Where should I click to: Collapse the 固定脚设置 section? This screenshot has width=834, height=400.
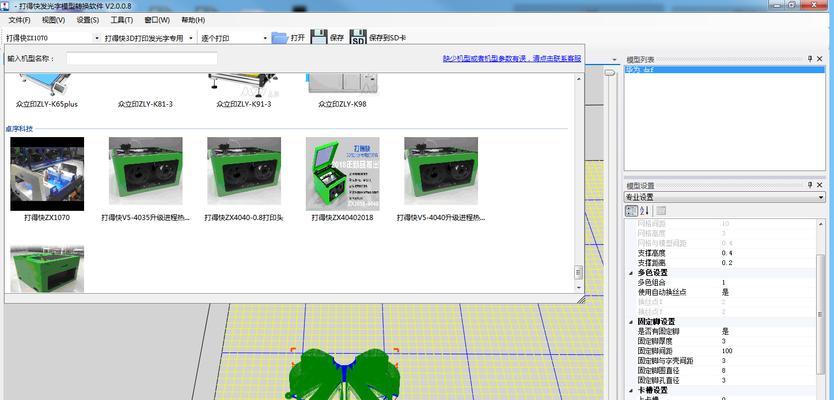[x=631, y=322]
